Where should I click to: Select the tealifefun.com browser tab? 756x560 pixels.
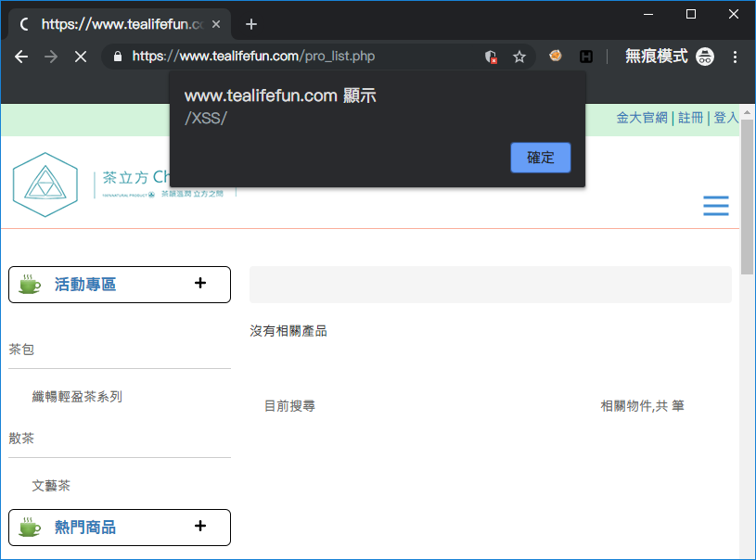120,24
